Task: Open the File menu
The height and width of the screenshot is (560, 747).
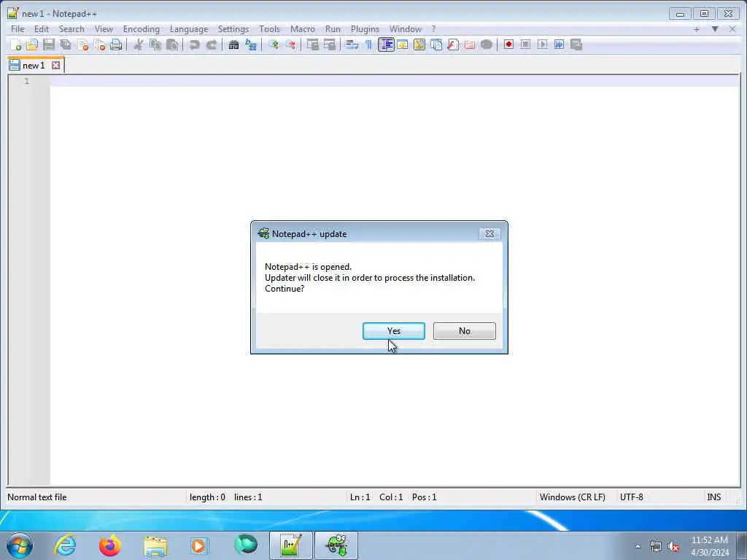Action: [x=18, y=29]
